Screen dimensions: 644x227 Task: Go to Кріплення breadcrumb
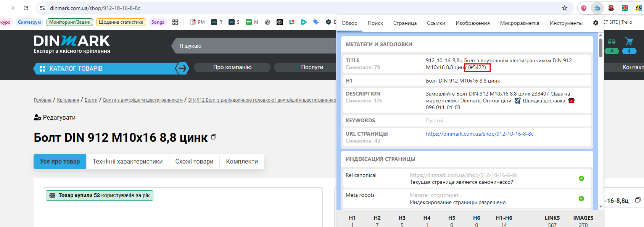pos(68,100)
